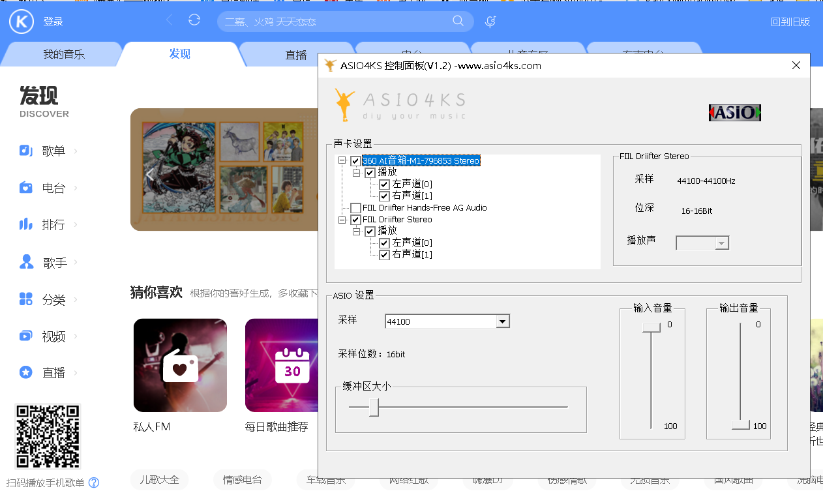
Task: Click the 分类 sidebar icon
Action: click(26, 299)
